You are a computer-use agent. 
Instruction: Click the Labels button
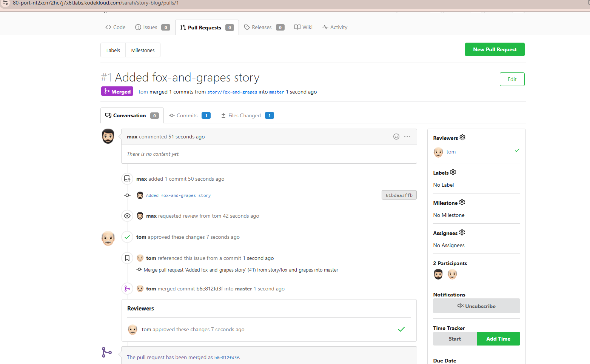pos(113,50)
